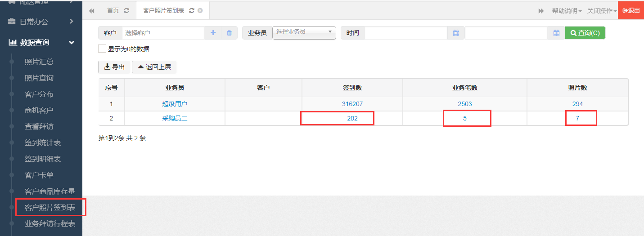The image size is (644, 236).
Task: Open 签到统计表 in the sidebar
Action: coord(43,143)
